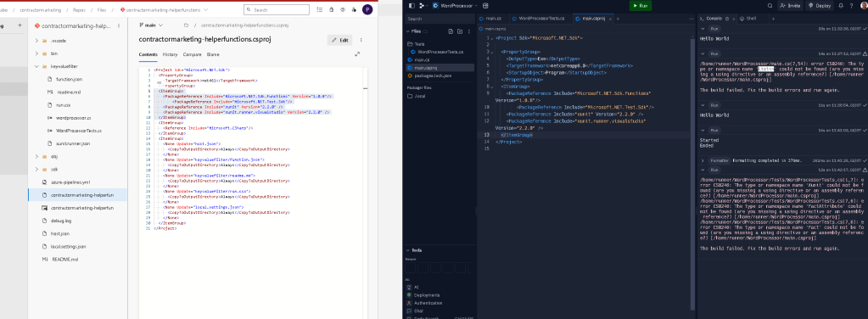Click the Edit button in Azure Repos
This screenshot has width=868, height=319.
point(340,40)
